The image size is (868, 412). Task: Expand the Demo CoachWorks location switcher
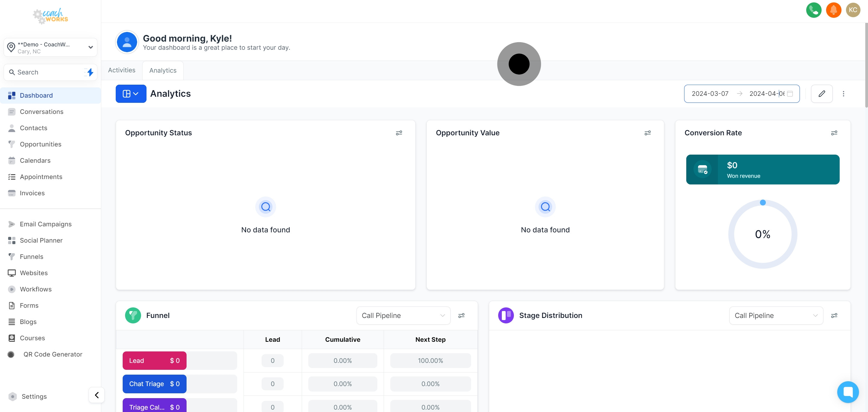(51, 48)
